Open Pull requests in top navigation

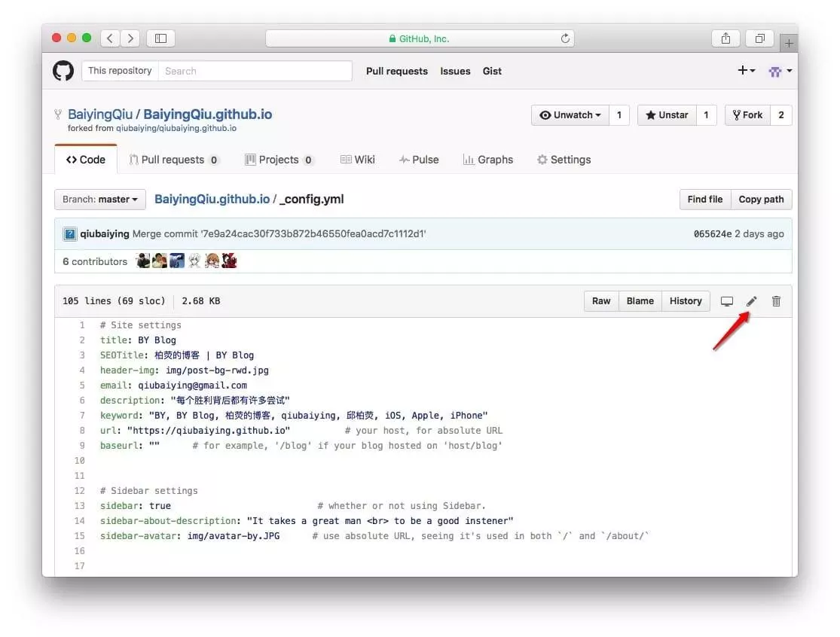pos(397,72)
